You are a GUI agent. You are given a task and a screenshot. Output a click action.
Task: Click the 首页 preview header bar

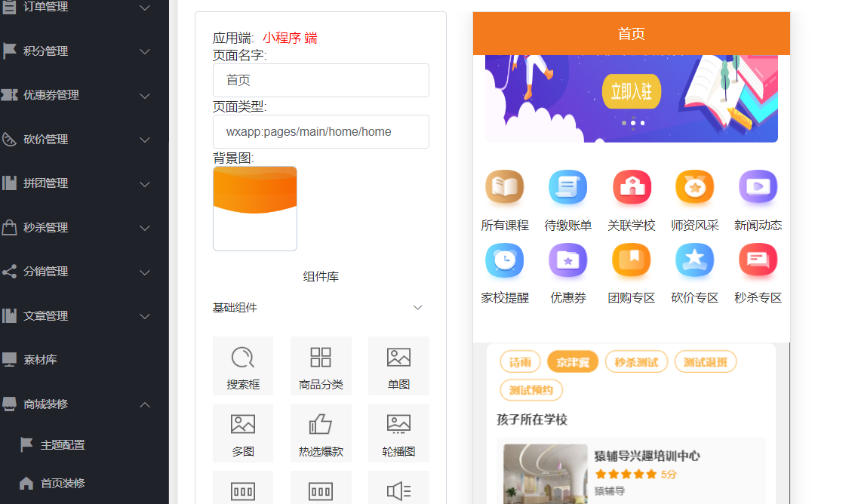(x=632, y=33)
